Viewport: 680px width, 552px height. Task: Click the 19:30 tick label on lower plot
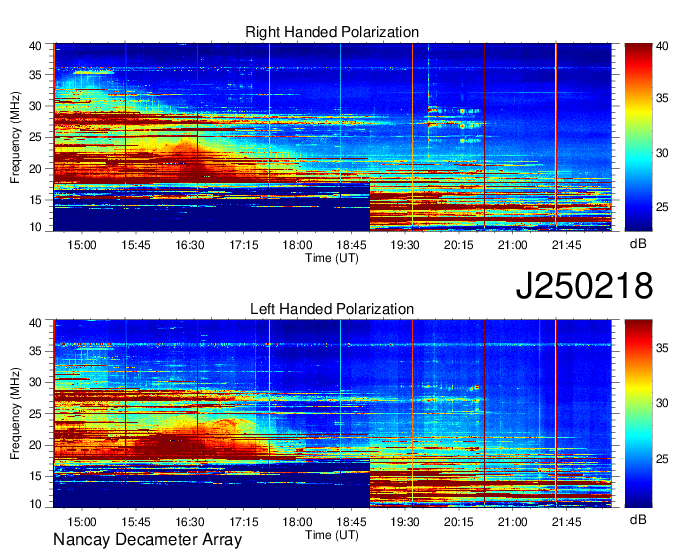pos(405,521)
